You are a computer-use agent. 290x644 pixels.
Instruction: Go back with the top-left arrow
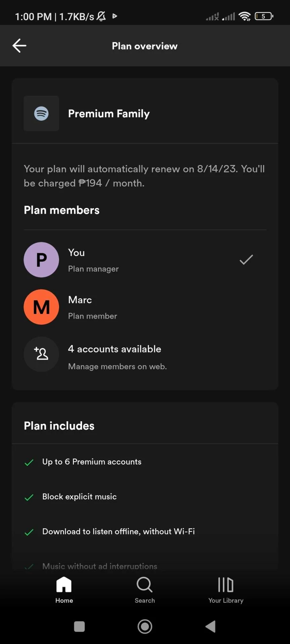[19, 46]
